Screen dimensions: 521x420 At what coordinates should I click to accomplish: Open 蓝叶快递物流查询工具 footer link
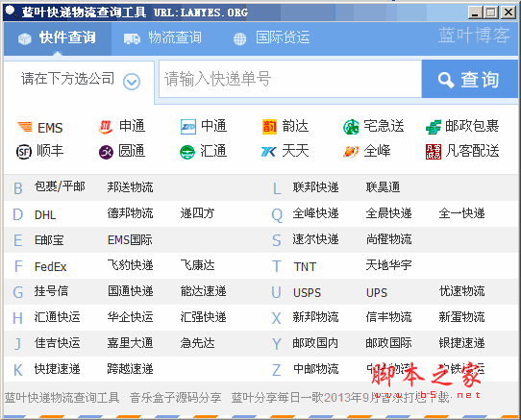(x=62, y=397)
